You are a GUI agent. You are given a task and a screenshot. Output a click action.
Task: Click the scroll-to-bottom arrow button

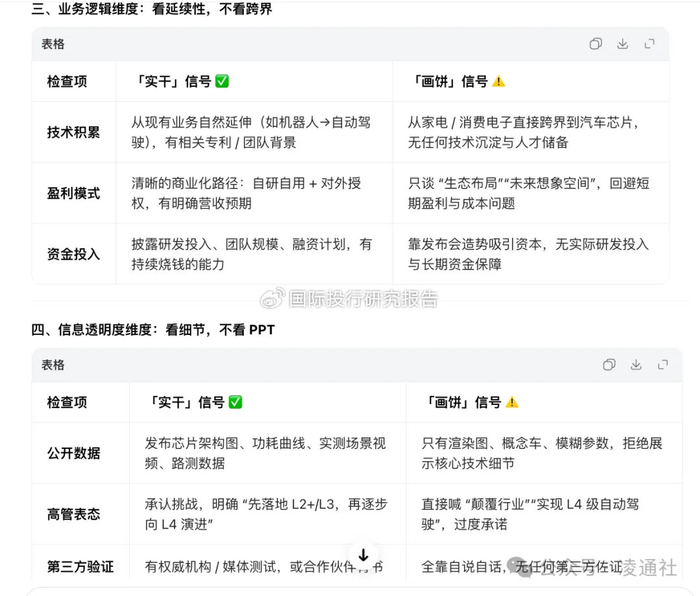tap(363, 555)
